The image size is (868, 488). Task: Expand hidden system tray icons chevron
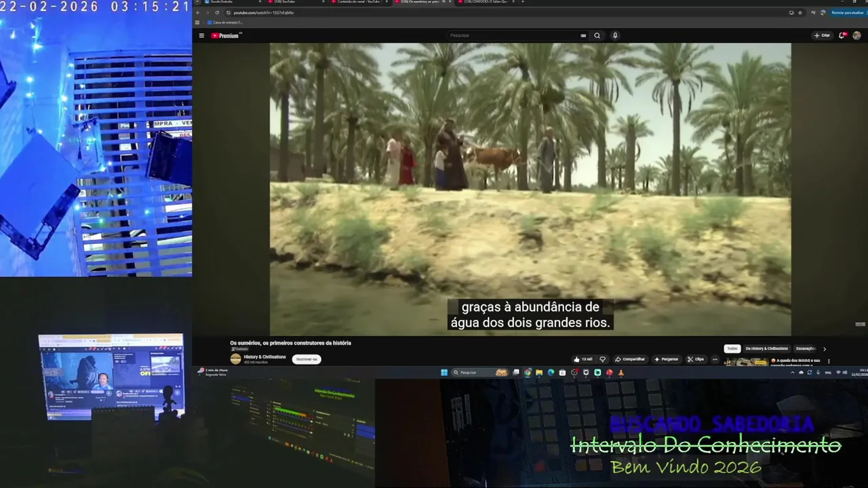(793, 372)
